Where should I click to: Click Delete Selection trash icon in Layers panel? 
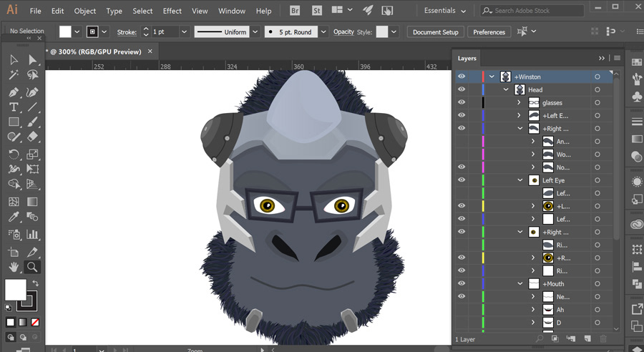(603, 339)
